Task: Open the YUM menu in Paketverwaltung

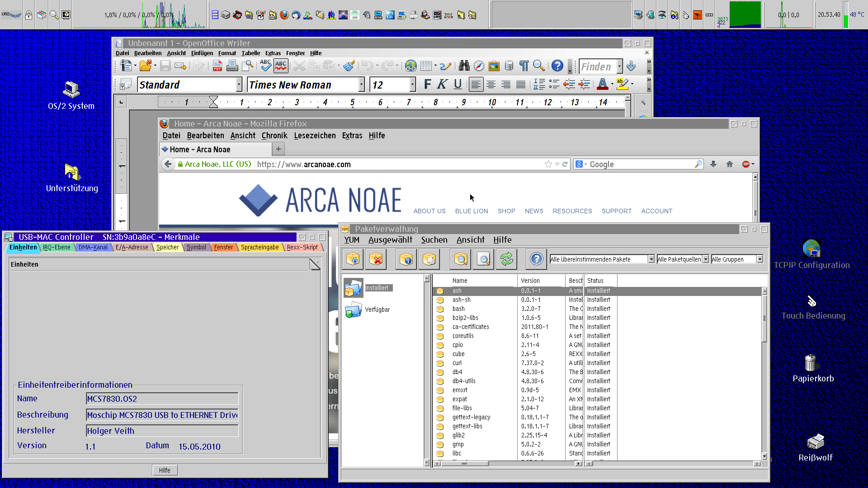Action: click(x=352, y=240)
